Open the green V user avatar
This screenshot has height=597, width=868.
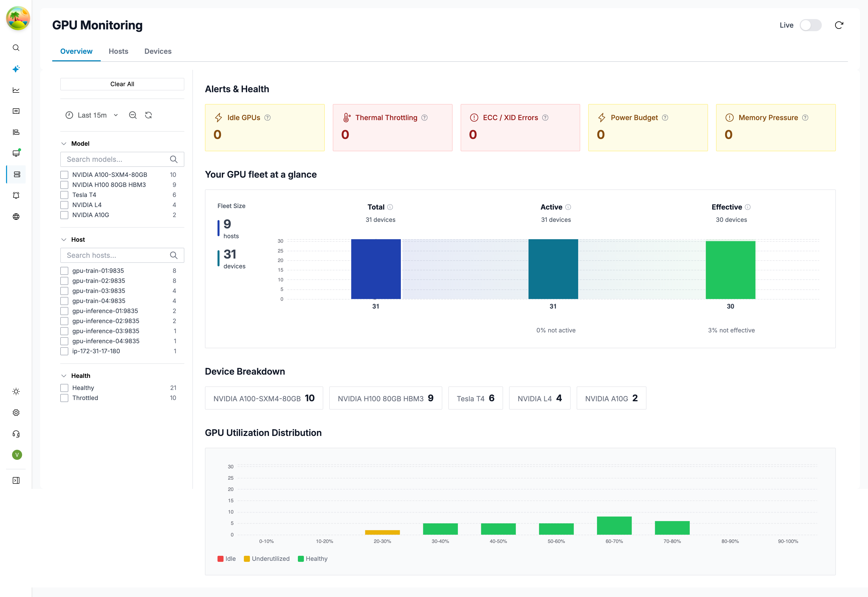tap(17, 455)
